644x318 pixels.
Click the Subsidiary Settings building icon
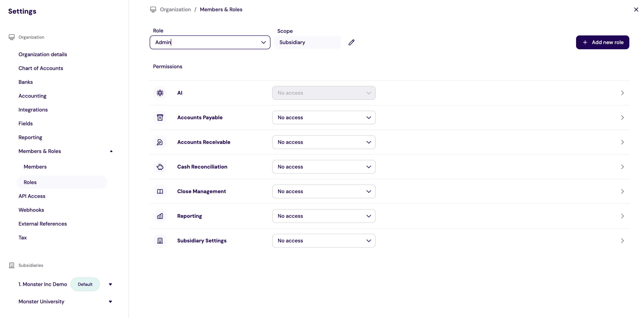160,241
